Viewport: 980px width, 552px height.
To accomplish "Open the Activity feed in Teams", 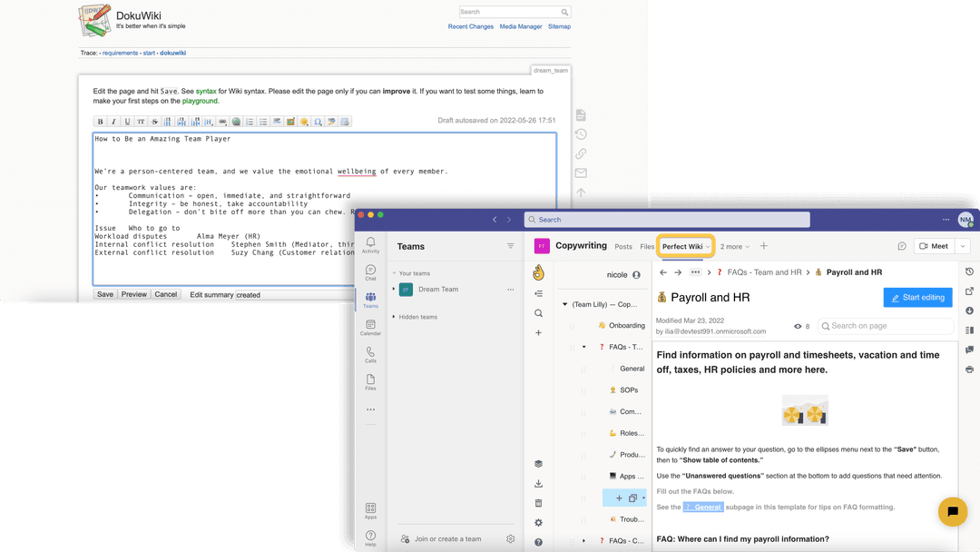I will 370,244.
